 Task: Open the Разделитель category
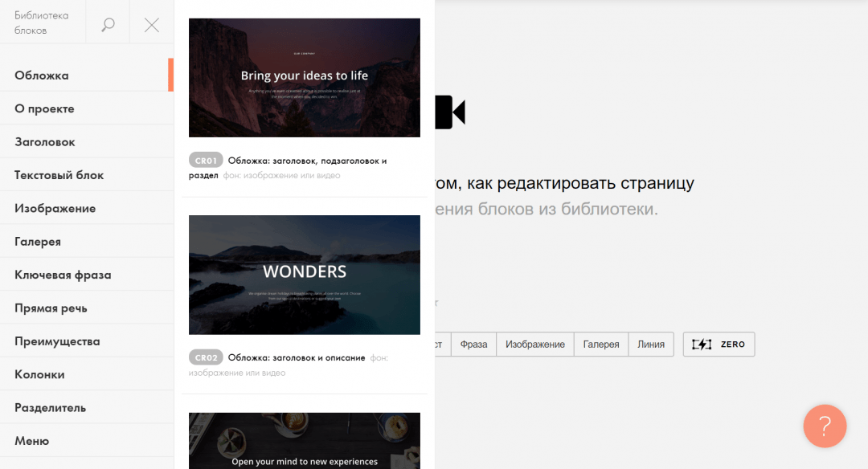click(x=50, y=408)
